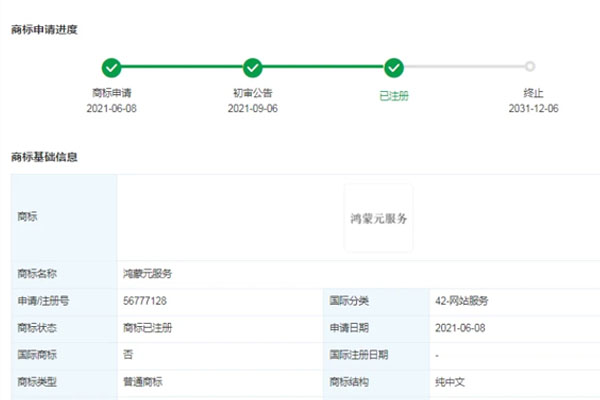This screenshot has width=600, height=400.
Task: Click the green checkmark above 初审公告
Action: [253, 68]
